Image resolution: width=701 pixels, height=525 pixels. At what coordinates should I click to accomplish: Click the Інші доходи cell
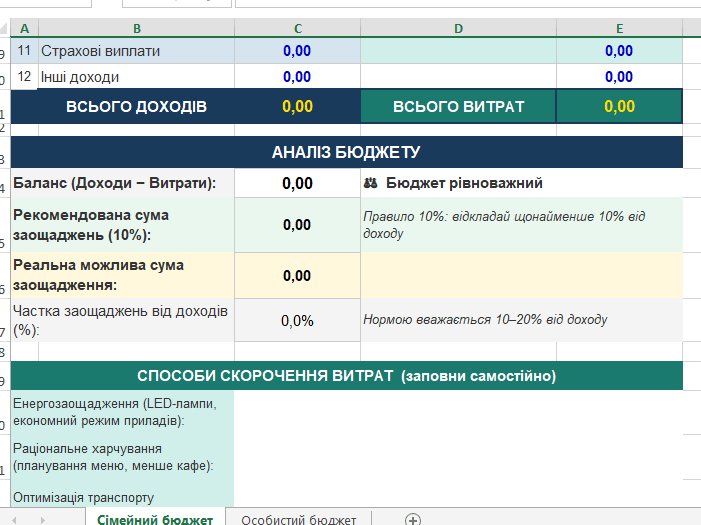coord(137,76)
